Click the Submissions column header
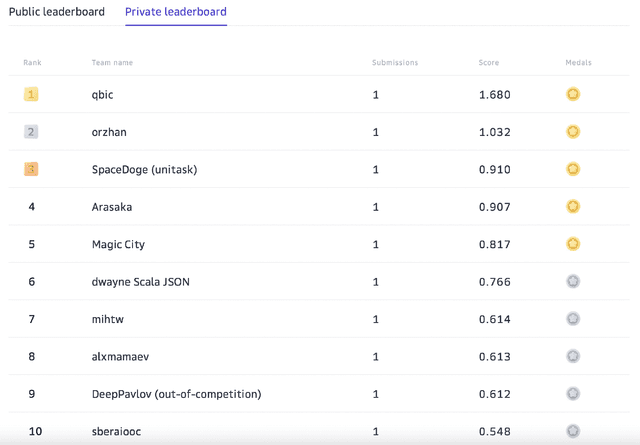The width and height of the screenshot is (640, 445). 395,63
